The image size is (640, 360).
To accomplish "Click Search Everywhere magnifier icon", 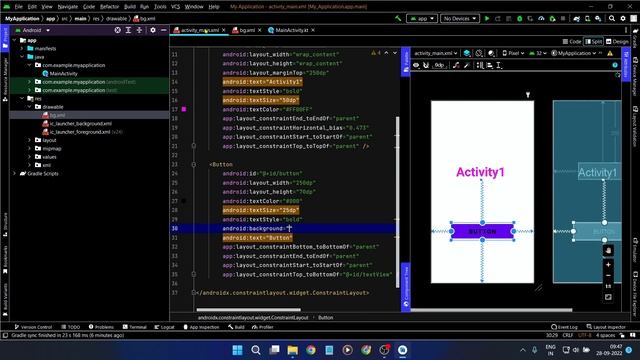I will click(612, 18).
